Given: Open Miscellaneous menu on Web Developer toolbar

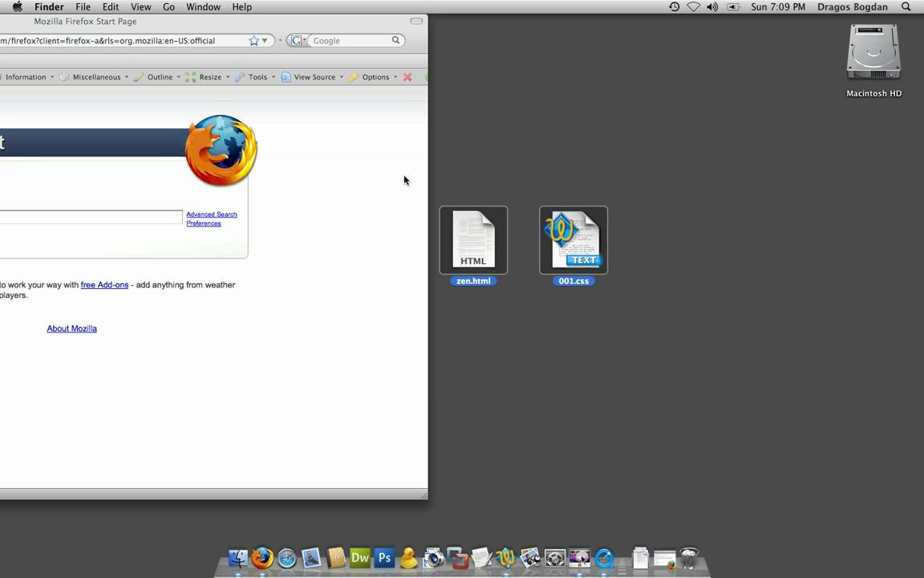Looking at the screenshot, I should click(x=95, y=77).
